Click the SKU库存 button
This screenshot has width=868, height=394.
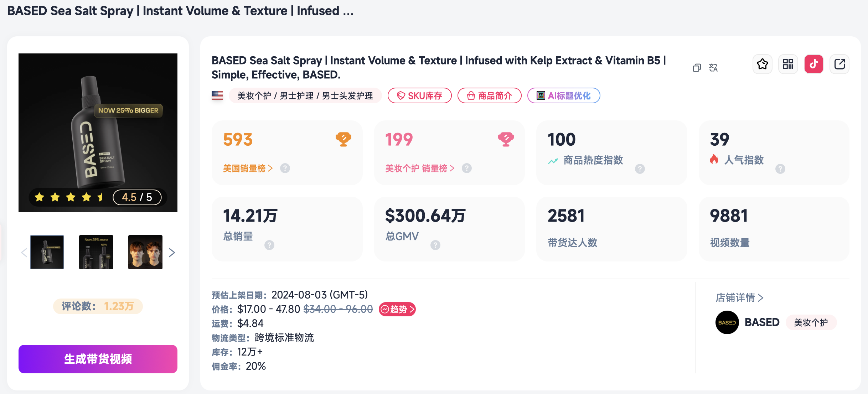[420, 95]
